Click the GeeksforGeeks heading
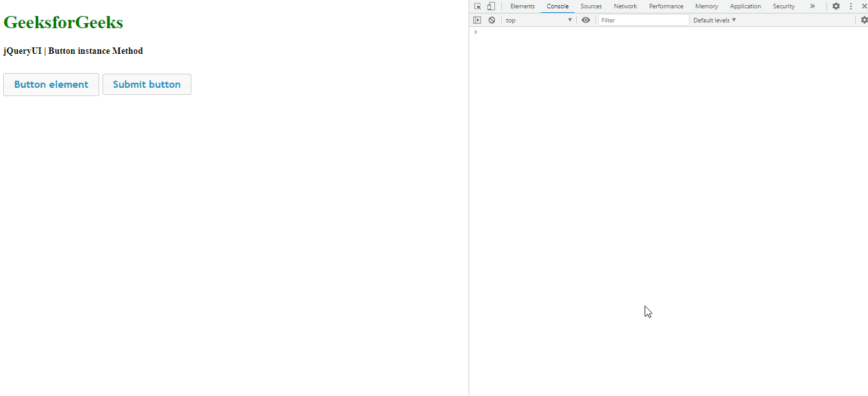Image resolution: width=868 pixels, height=396 pixels. click(63, 22)
